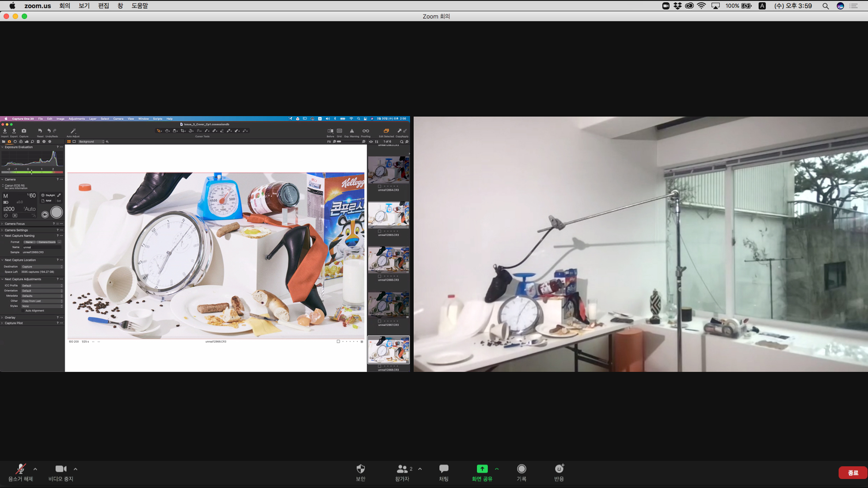Click the green 화면 공유 share screen icon
This screenshot has height=488, width=868.
[482, 469]
